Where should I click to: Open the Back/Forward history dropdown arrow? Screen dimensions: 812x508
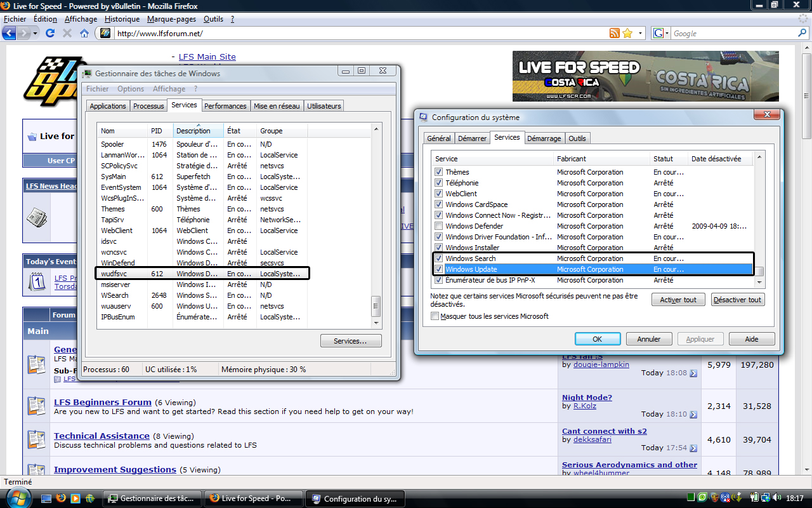36,33
